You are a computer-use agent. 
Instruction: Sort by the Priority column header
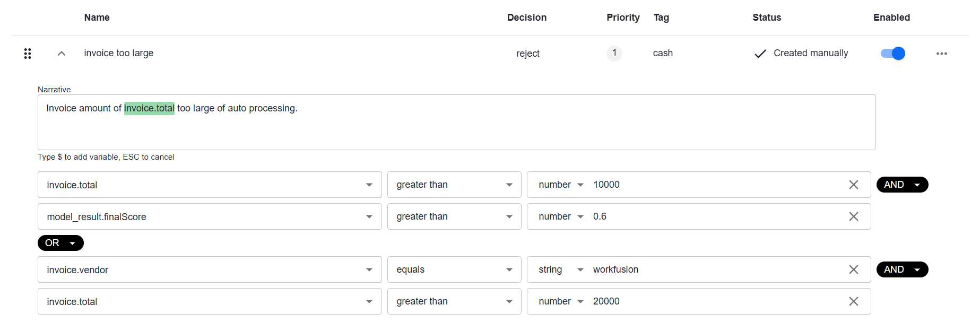[623, 18]
